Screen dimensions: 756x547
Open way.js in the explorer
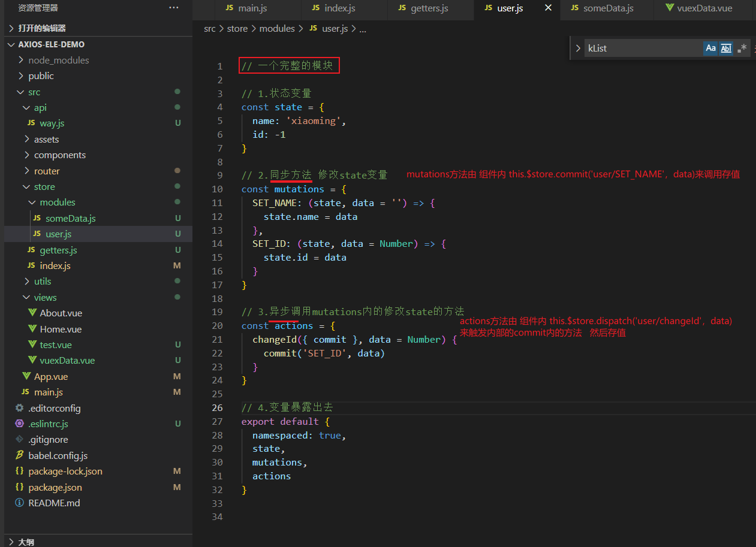point(98,123)
